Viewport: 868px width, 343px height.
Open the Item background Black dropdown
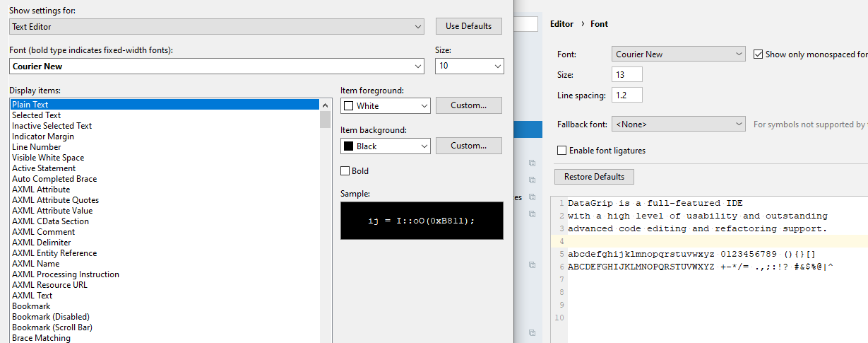pos(385,146)
